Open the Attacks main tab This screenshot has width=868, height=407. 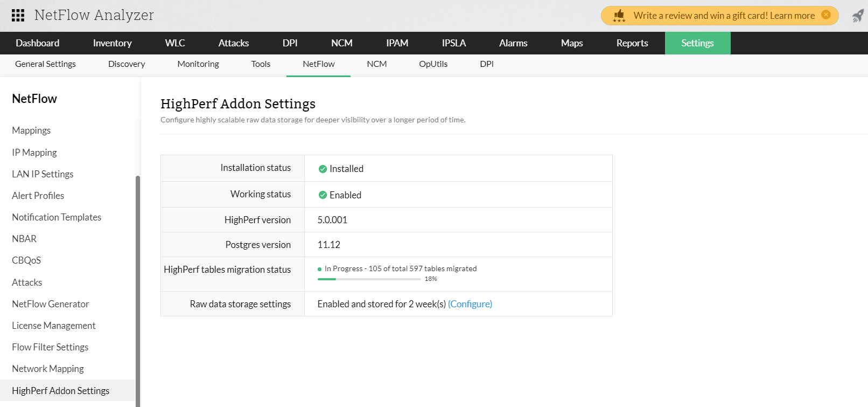(x=234, y=43)
